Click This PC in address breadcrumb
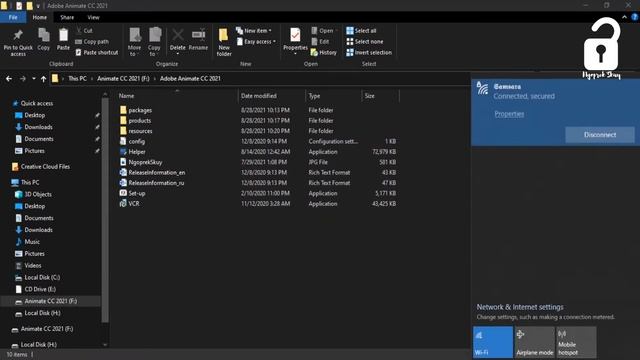640x360 pixels. tap(77, 78)
